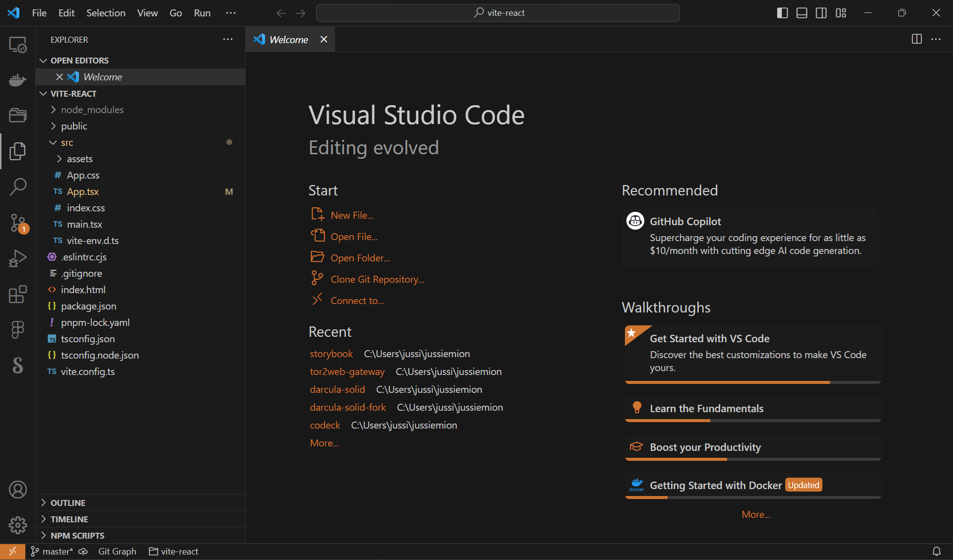Toggle the primary side bar visibility

coord(782,13)
